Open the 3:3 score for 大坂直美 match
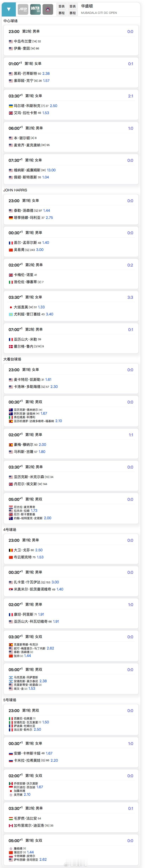 (x=130, y=298)
